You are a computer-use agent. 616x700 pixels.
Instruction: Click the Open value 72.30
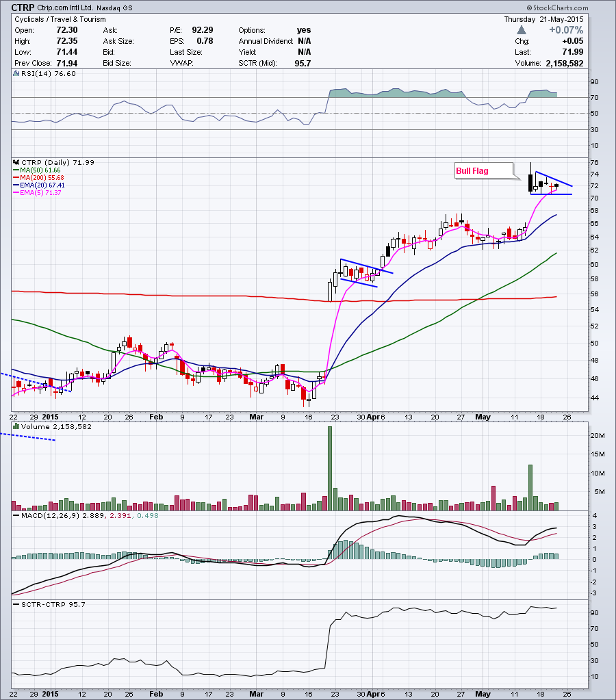[x=67, y=30]
